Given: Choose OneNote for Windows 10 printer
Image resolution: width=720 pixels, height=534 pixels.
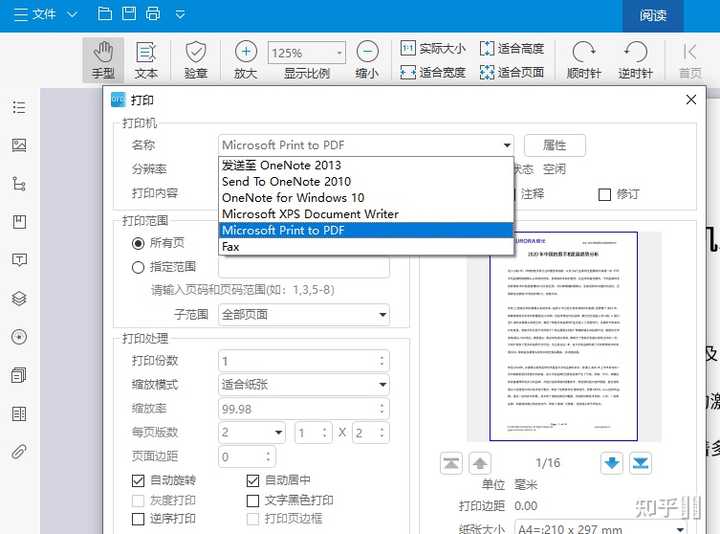Looking at the screenshot, I should (366, 197).
